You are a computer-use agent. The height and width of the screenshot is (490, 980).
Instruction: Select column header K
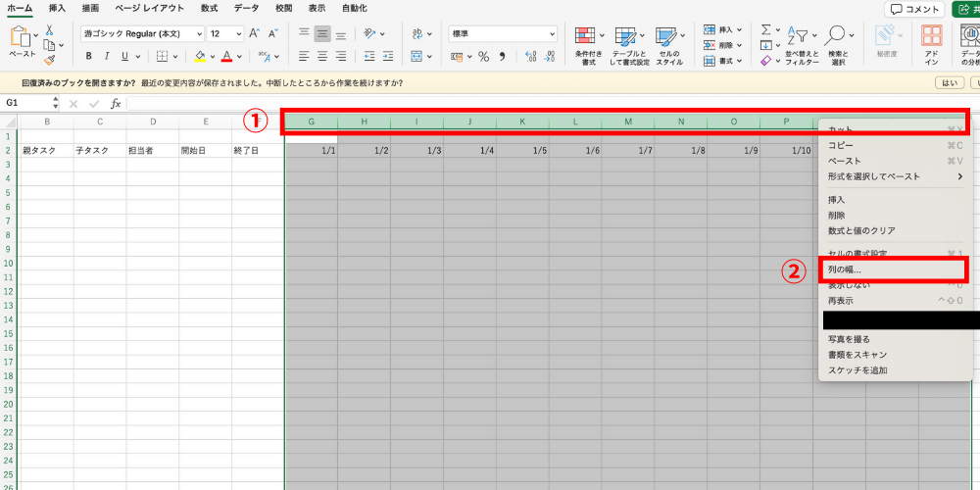point(522,122)
